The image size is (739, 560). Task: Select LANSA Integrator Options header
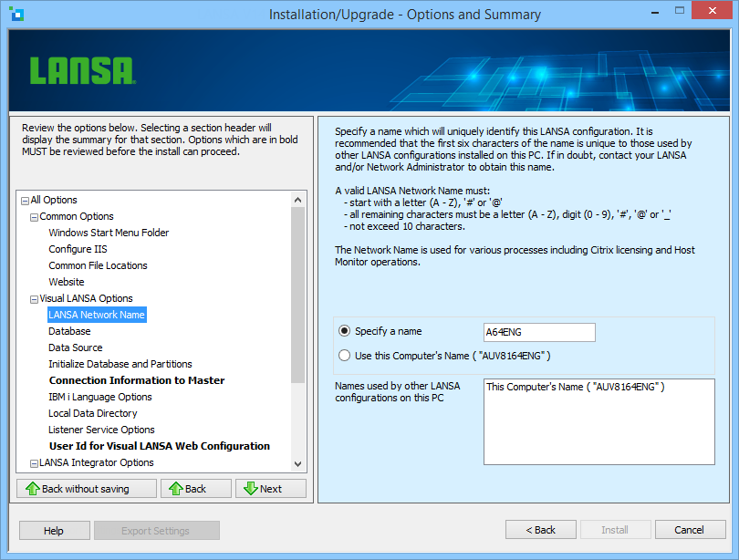96,462
